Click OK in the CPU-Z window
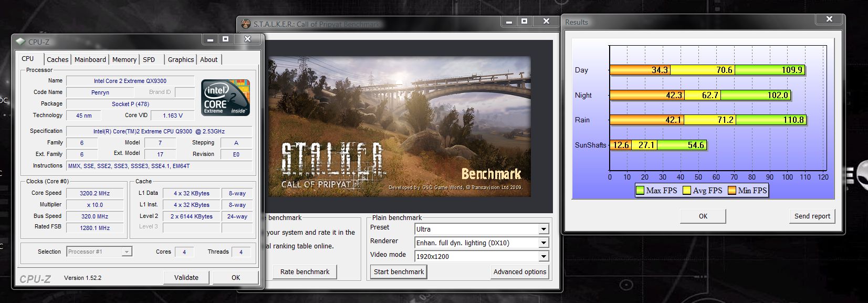The height and width of the screenshot is (303, 868). coord(236,278)
